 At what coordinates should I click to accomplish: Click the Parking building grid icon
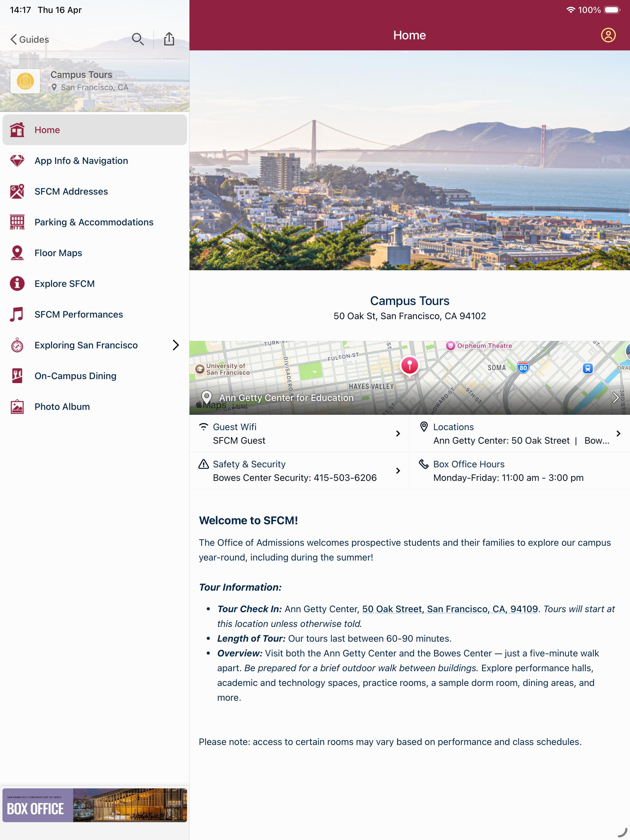17,222
